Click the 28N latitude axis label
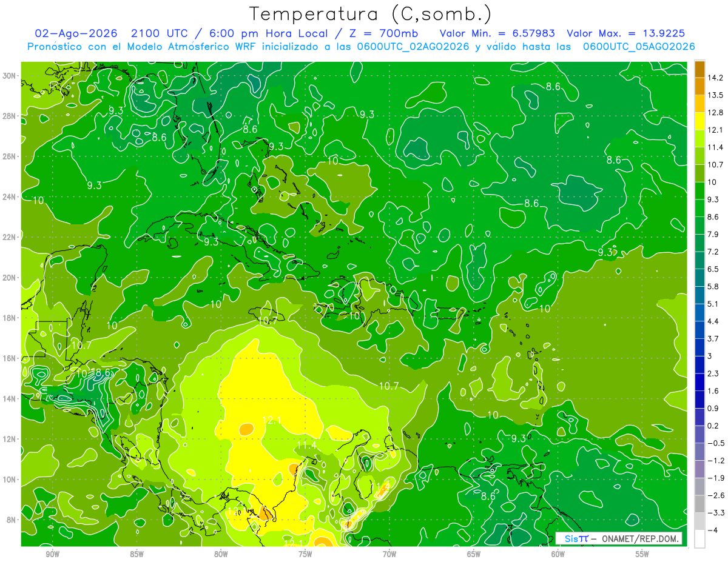This screenshot has height=562, width=728. (x=10, y=116)
